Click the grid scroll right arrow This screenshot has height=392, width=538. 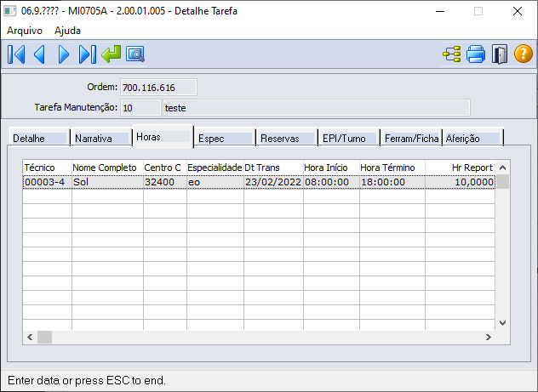pos(489,338)
